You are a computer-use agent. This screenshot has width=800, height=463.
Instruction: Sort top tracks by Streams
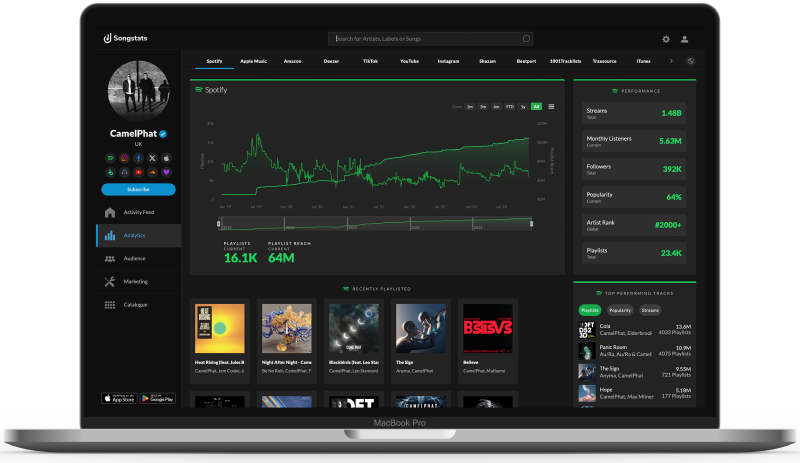(650, 310)
